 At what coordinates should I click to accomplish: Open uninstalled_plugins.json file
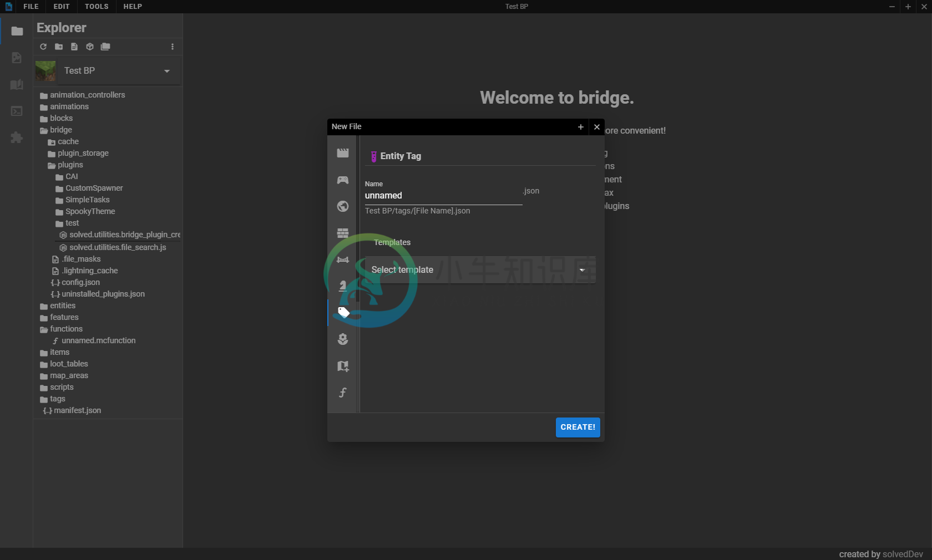pyautogui.click(x=98, y=294)
